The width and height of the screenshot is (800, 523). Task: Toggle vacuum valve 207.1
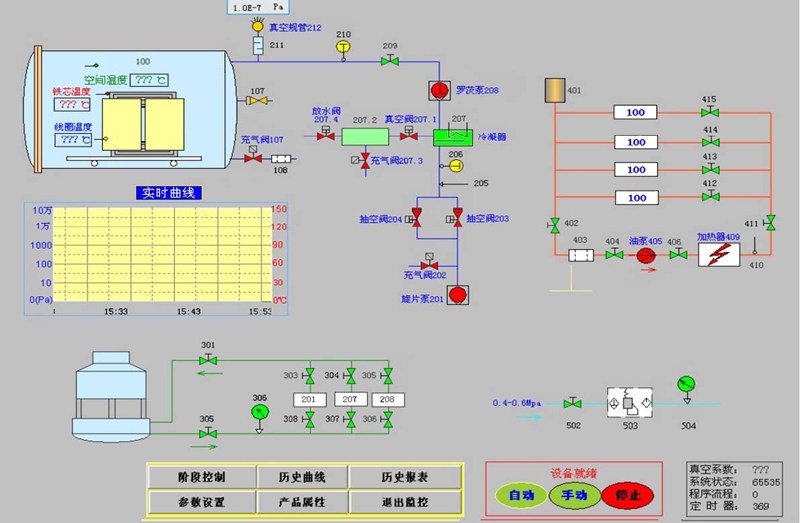[x=408, y=135]
